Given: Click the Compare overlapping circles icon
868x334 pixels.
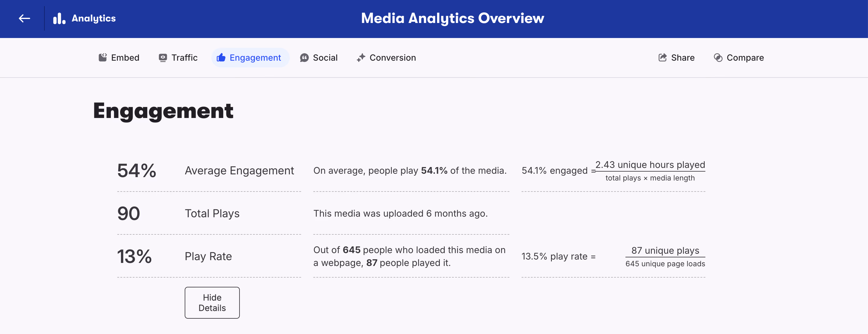Looking at the screenshot, I should [718, 58].
